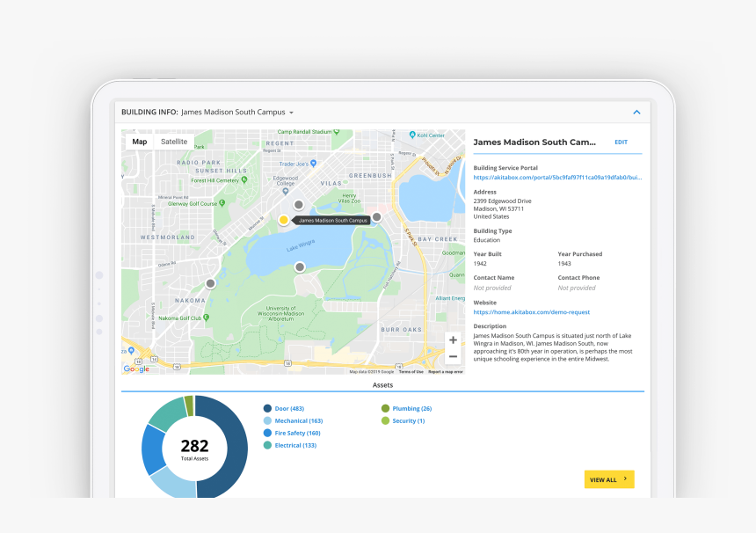Click the Kohl Center pin on the map
The image size is (756, 533).
[x=412, y=135]
